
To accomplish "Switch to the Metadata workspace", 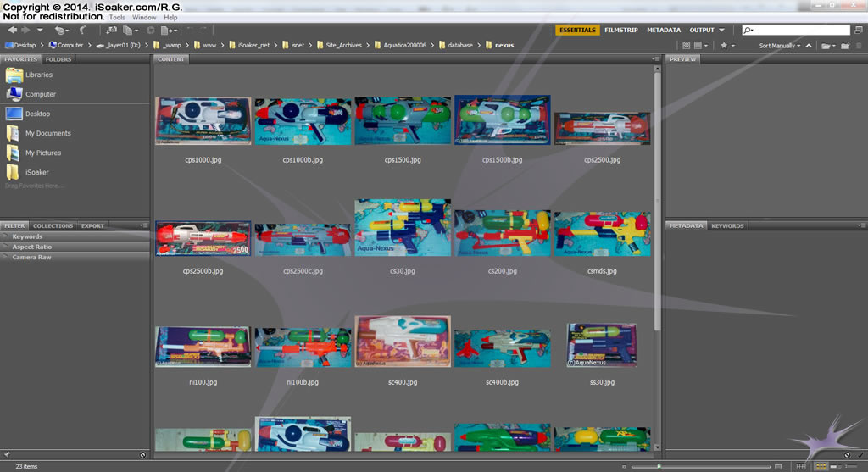I will click(x=664, y=30).
